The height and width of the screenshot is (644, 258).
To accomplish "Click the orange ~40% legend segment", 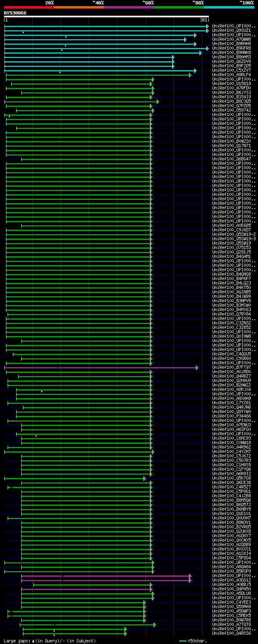I will point(79,7).
